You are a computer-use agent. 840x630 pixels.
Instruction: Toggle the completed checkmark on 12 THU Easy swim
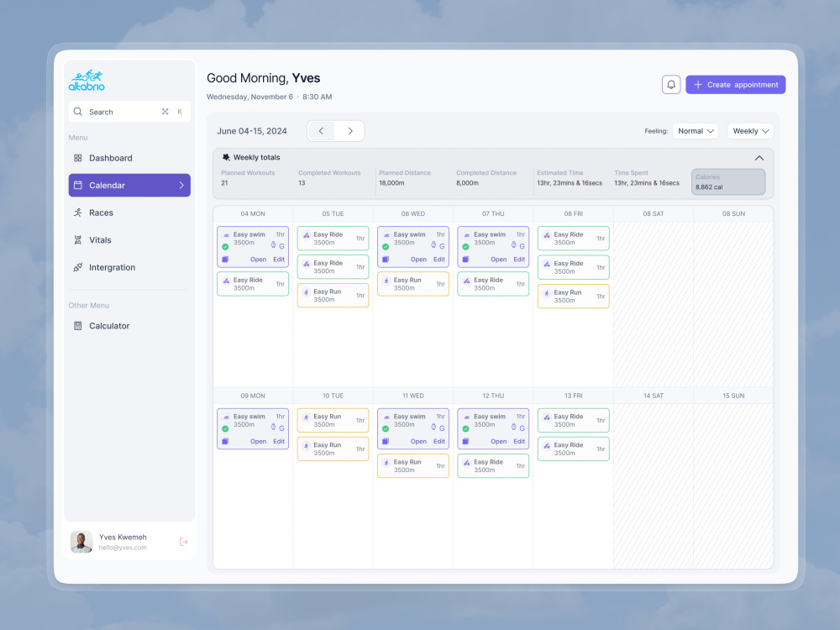pos(465,428)
